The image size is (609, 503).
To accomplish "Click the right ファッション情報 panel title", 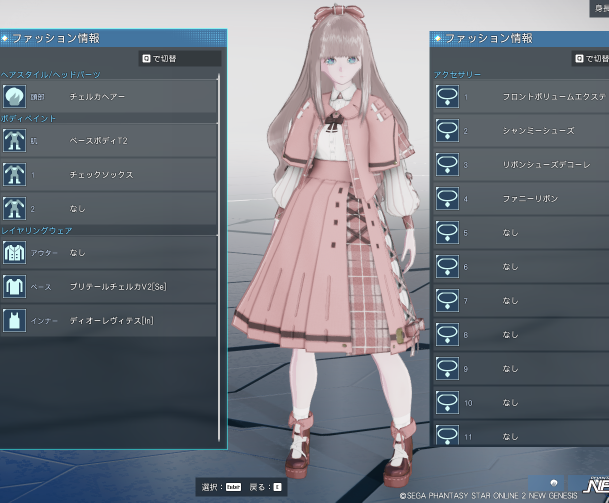I will 489,38.
